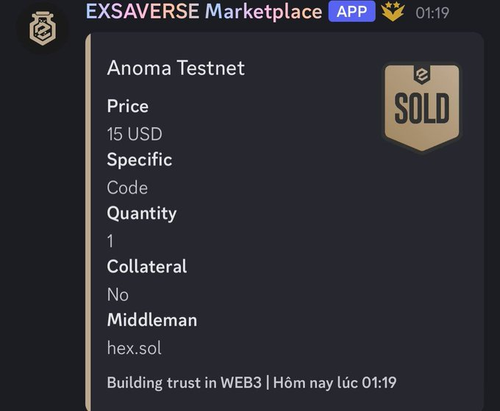Screen dimensions: 500x411
Task: Select the hex.sol middleman name
Action: pos(134,348)
